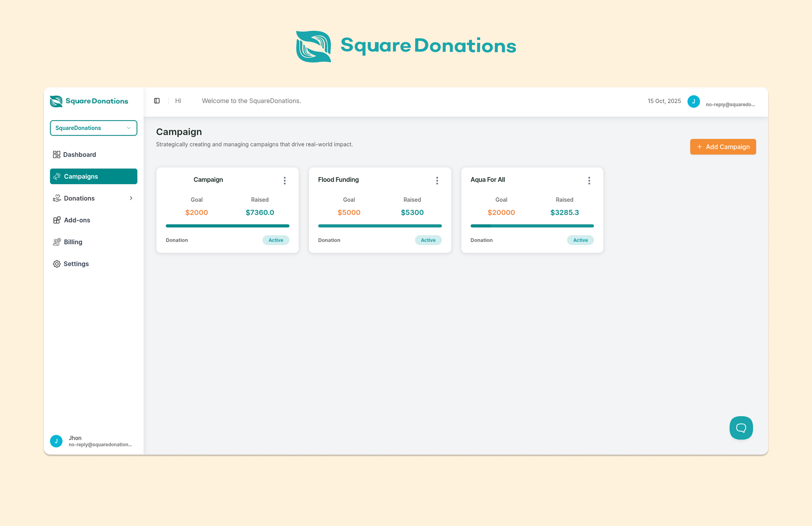Click the Active badge on Flood Funding
Viewport: 812px width, 526px height.
[x=428, y=240]
